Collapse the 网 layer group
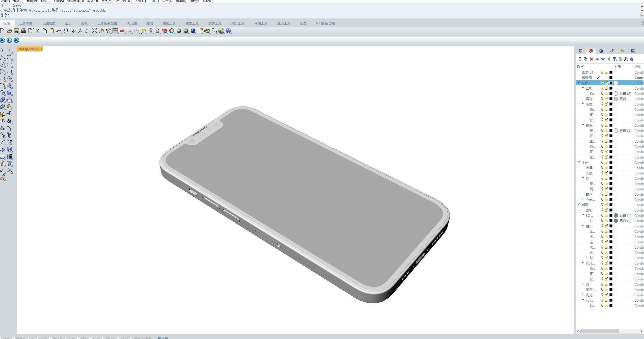 tap(583, 178)
